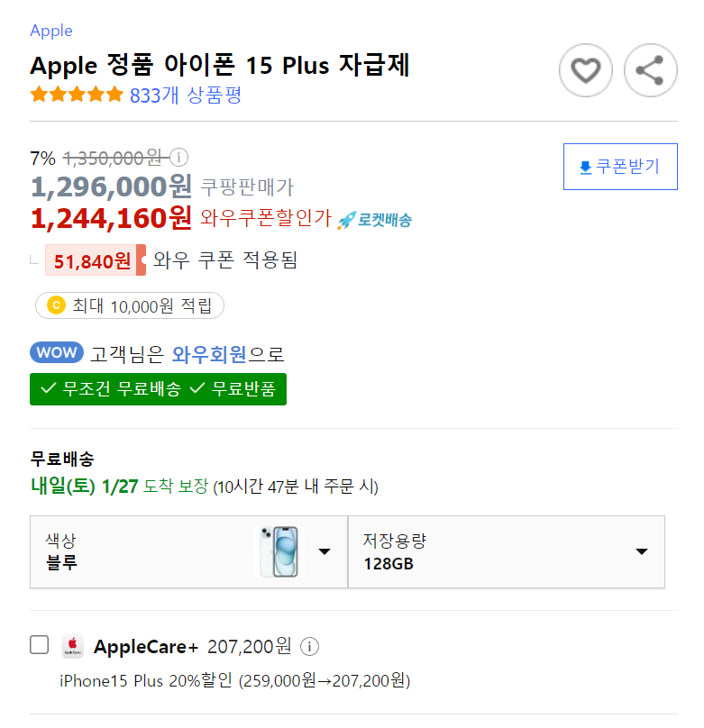Tap the star rating icons

tap(77, 95)
